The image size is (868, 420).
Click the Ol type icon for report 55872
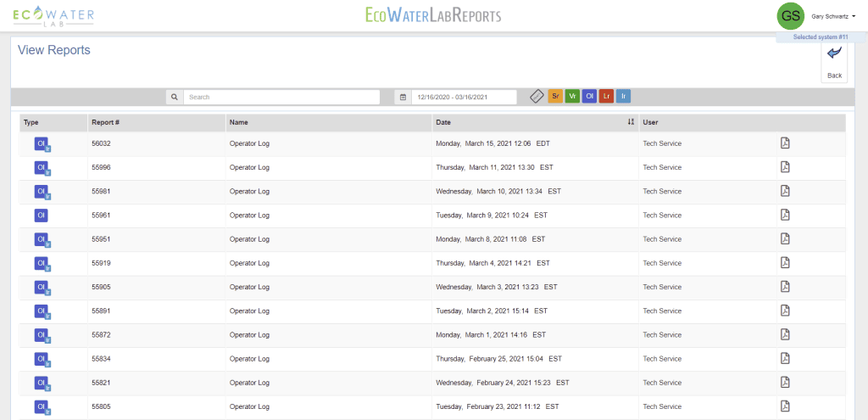click(42, 335)
